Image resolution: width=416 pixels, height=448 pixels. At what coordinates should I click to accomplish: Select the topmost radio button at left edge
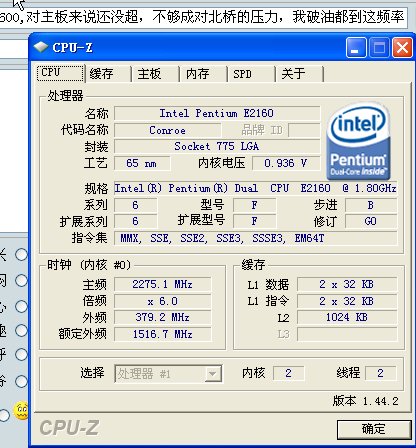click(21, 255)
